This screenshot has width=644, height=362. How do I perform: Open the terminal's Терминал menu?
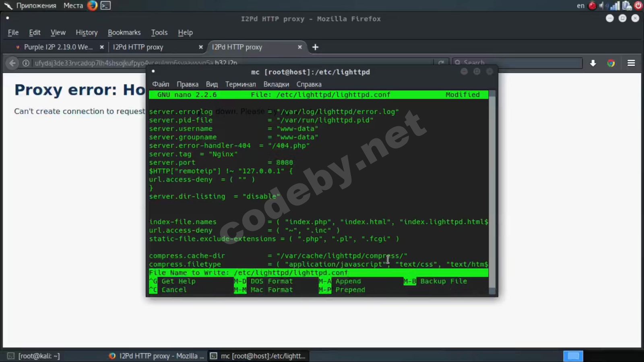240,84
